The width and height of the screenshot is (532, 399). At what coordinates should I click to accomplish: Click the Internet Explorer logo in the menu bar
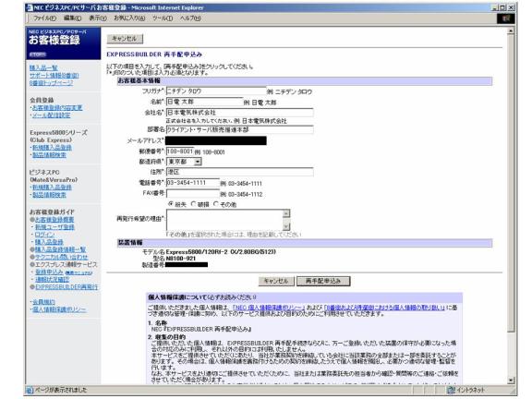506,18
